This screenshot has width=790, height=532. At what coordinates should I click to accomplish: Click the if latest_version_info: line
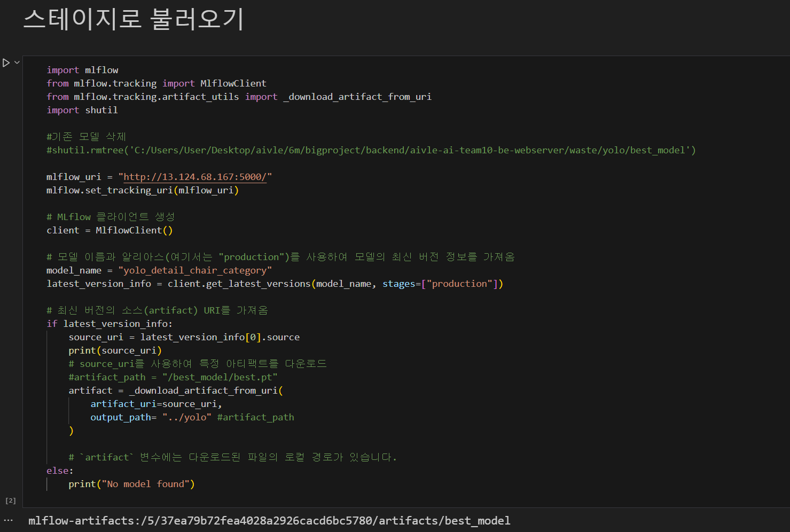point(109,323)
